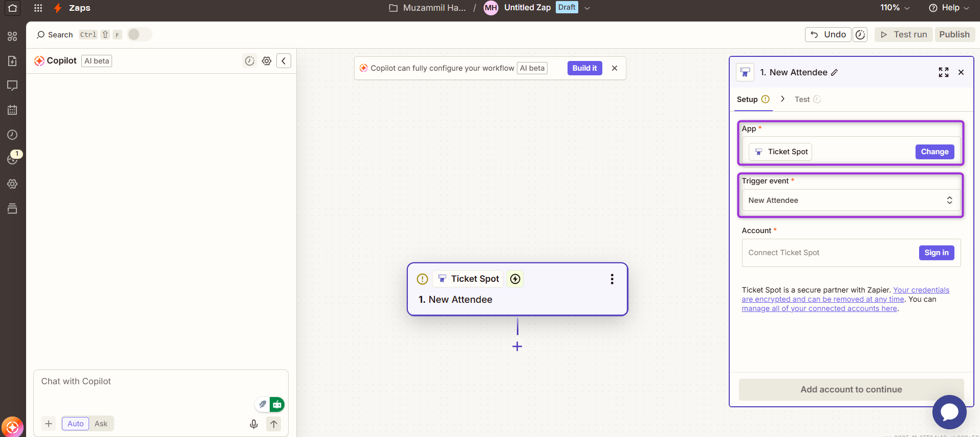Click the warning icon on Ticket Spot step
The width and height of the screenshot is (980, 437).
tap(422, 279)
